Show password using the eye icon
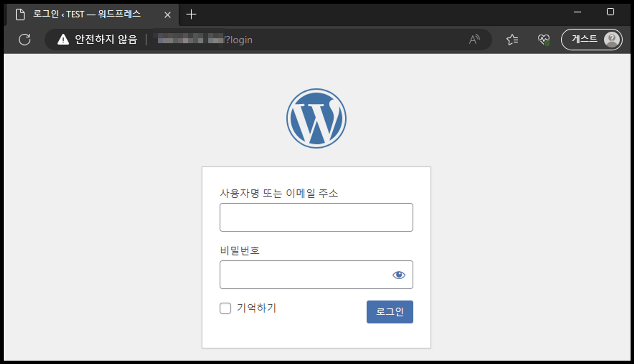The image size is (634, 364). coord(399,275)
